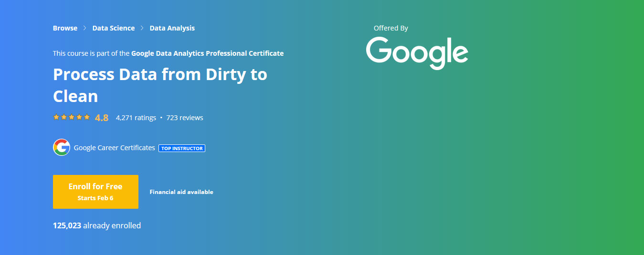Viewport: 644px width, 255px height.
Task: Click the course title Process Data from Dirty to Clean
Action: pos(160,85)
